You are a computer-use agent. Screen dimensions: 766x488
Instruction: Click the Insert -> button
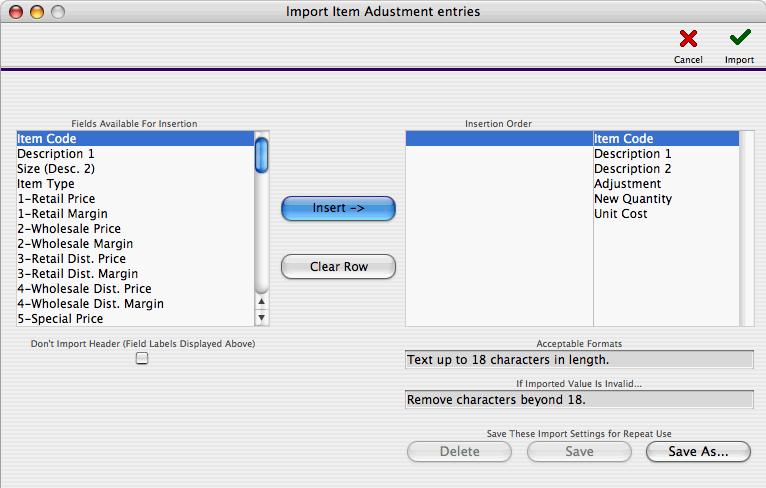click(338, 209)
